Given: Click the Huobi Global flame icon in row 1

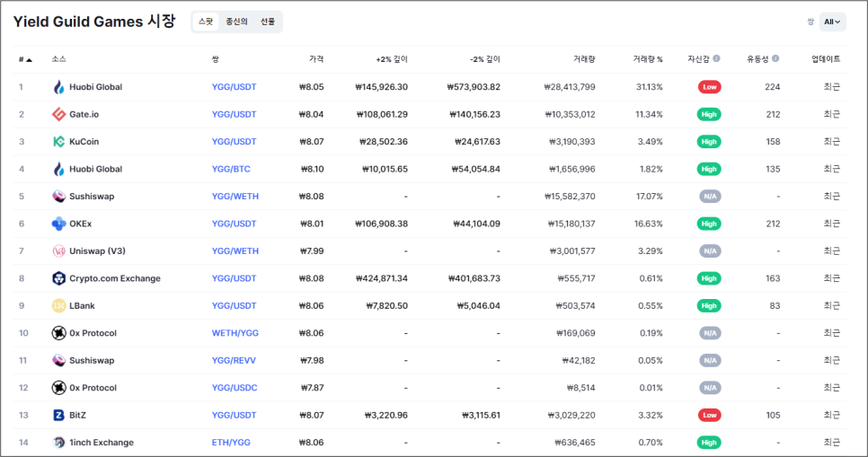Looking at the screenshot, I should (58, 87).
